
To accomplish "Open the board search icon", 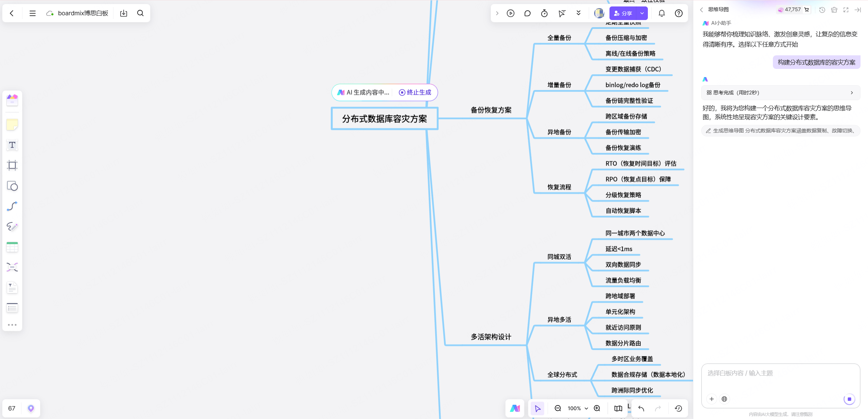I will (x=140, y=13).
